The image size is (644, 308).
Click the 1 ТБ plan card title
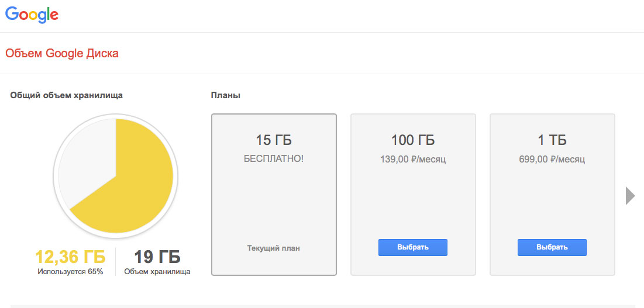tap(552, 140)
